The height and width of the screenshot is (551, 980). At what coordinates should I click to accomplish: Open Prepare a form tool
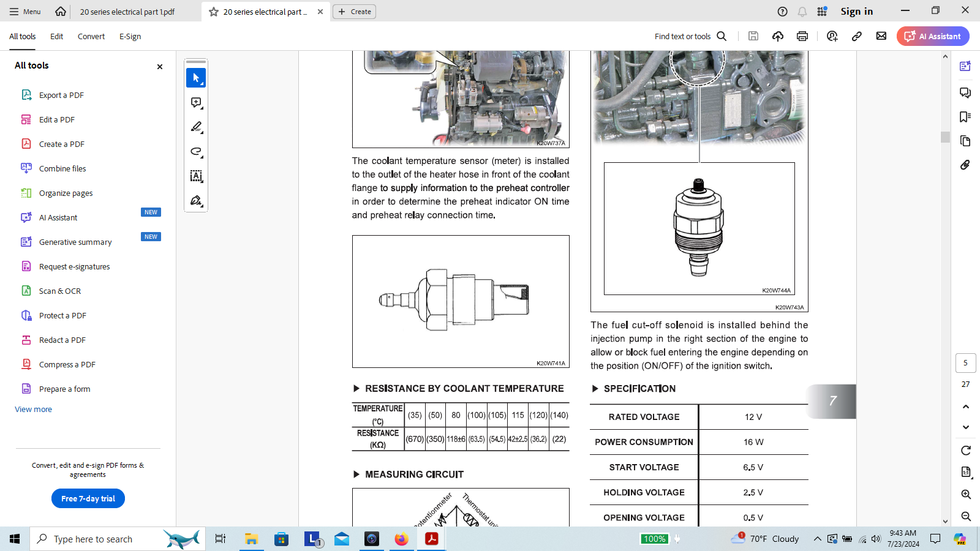(65, 389)
